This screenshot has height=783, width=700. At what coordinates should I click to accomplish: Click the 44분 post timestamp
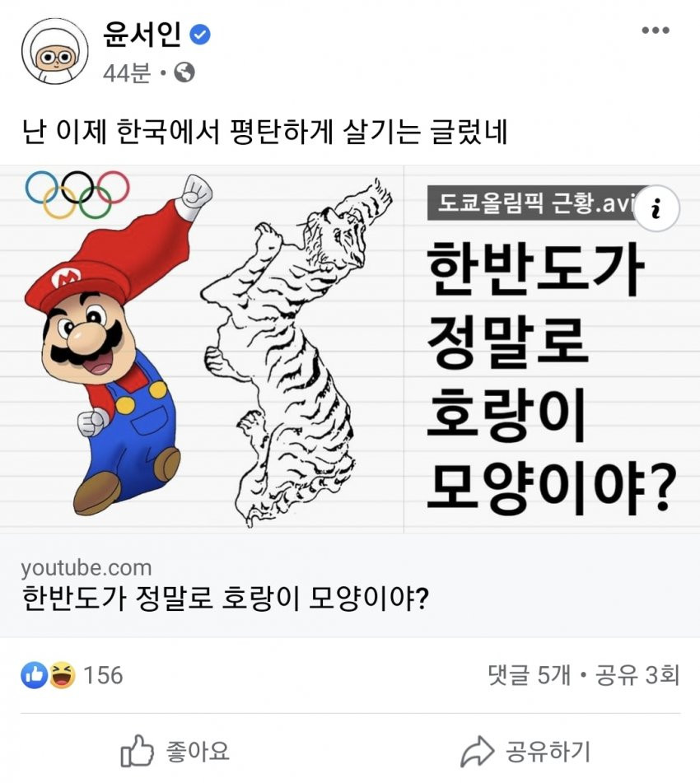126,73
